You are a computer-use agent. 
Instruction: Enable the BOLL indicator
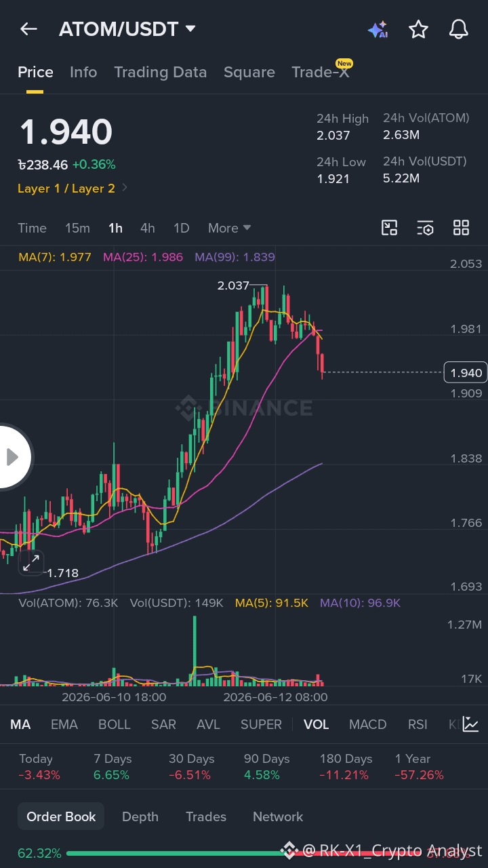115,724
